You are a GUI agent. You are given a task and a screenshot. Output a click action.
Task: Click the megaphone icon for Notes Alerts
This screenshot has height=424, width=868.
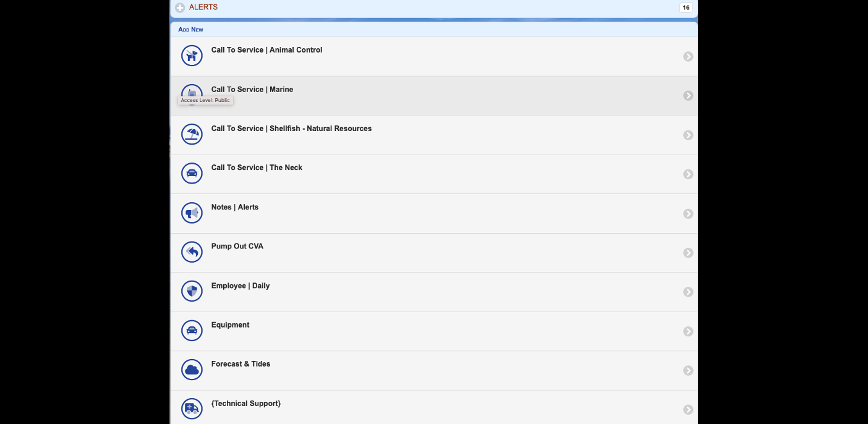(x=192, y=213)
